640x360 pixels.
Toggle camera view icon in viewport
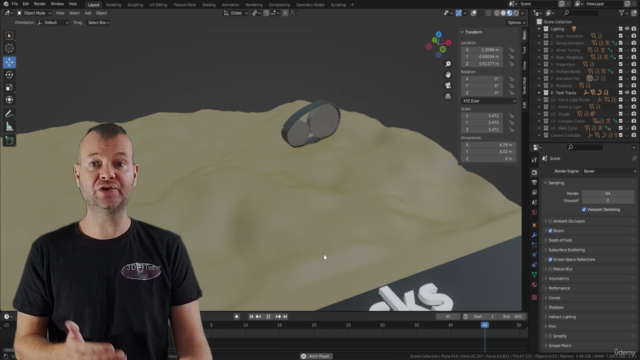tap(448, 85)
